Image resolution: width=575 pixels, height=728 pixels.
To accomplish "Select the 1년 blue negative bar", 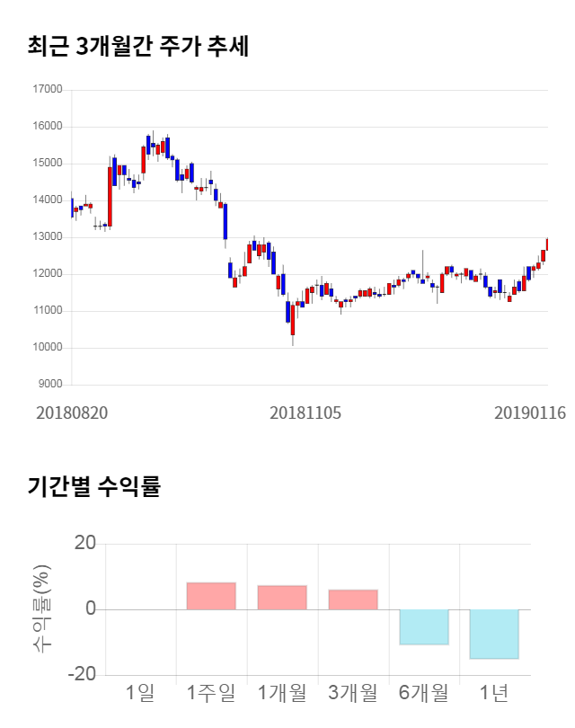I will pos(494,634).
